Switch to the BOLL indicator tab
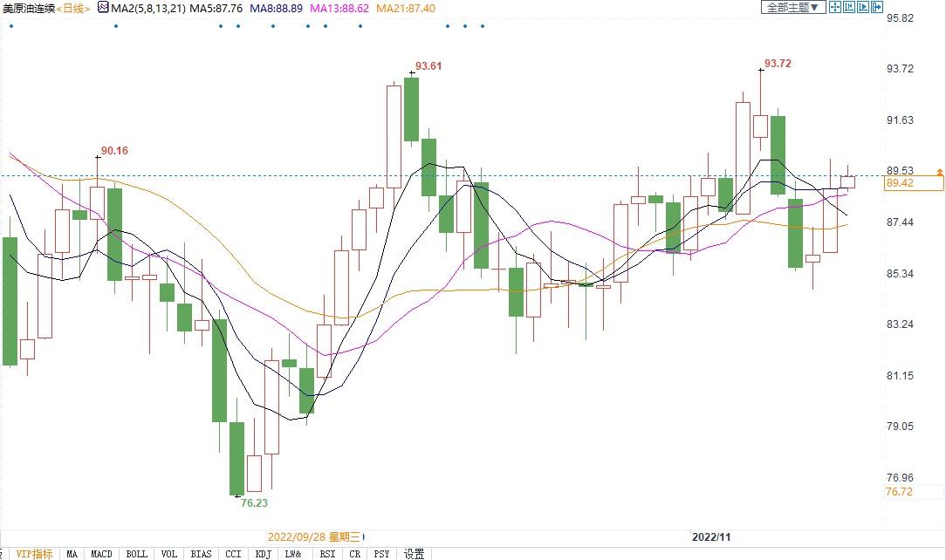Viewport: 946px width, 560px height. pos(136,554)
